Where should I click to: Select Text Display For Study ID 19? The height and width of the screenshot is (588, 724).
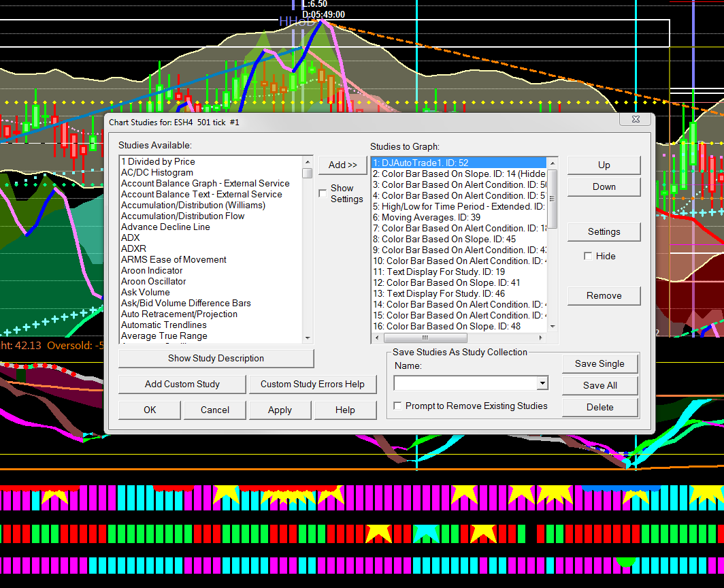pos(438,272)
